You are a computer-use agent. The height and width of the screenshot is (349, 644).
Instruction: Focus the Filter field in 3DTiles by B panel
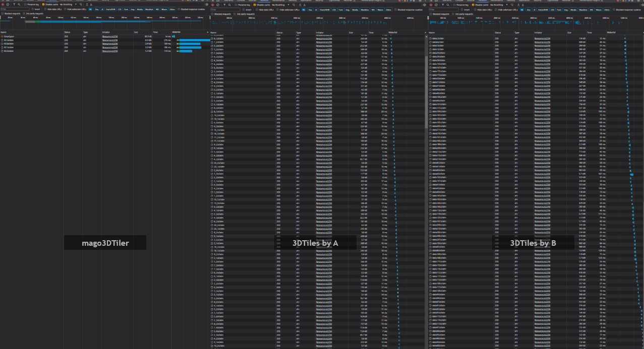click(444, 10)
